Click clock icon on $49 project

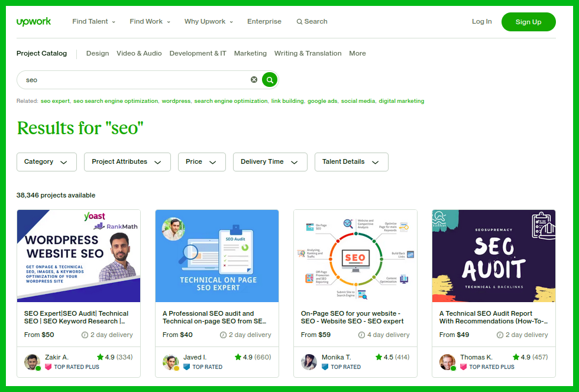[x=500, y=335]
